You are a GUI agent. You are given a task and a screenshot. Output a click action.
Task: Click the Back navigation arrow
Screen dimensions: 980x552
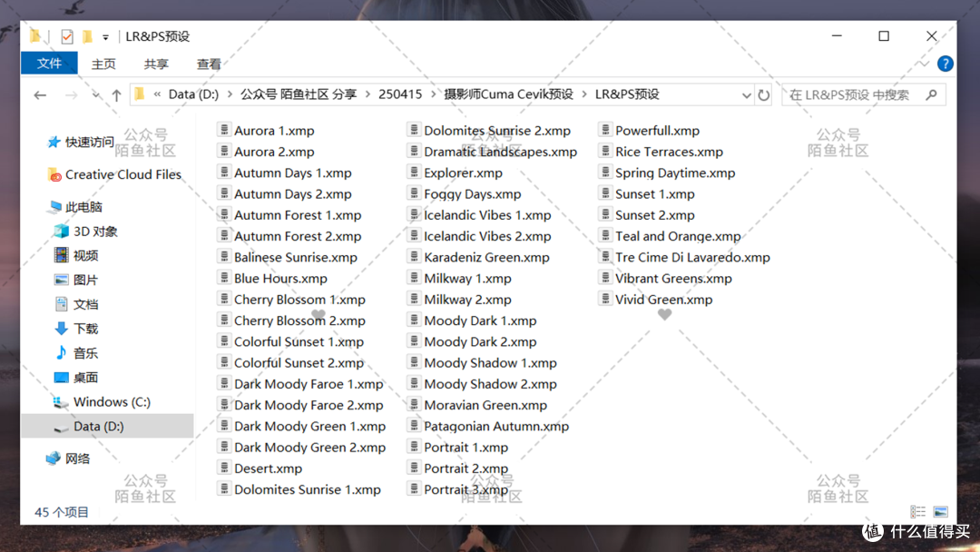click(x=40, y=95)
